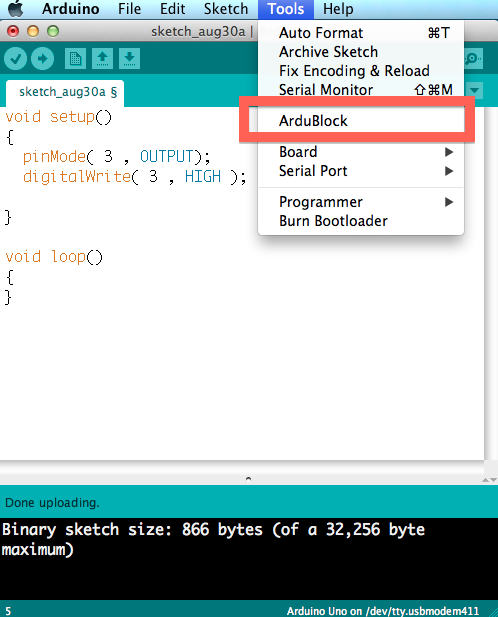Screen dimensions: 498x617
Task: Click the editor vertical scrollbar
Action: pos(491,283)
